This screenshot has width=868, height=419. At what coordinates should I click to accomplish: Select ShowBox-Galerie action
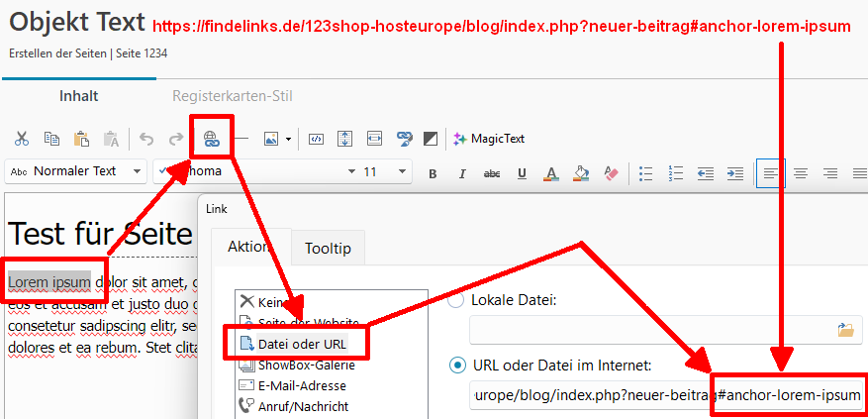[x=296, y=366]
